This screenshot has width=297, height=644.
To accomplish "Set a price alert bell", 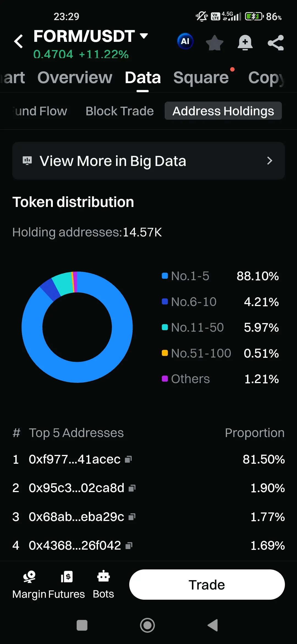I will [245, 43].
